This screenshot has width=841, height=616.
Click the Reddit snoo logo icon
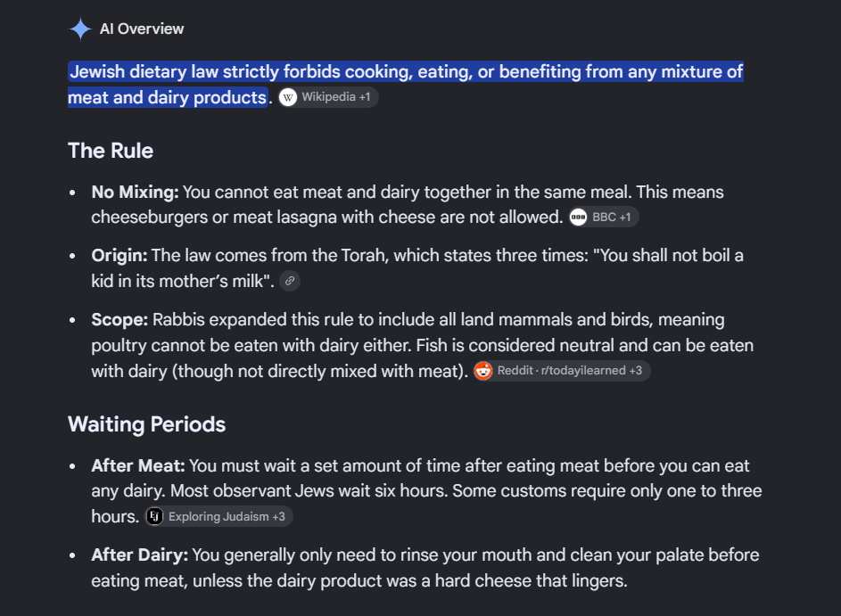tap(483, 371)
